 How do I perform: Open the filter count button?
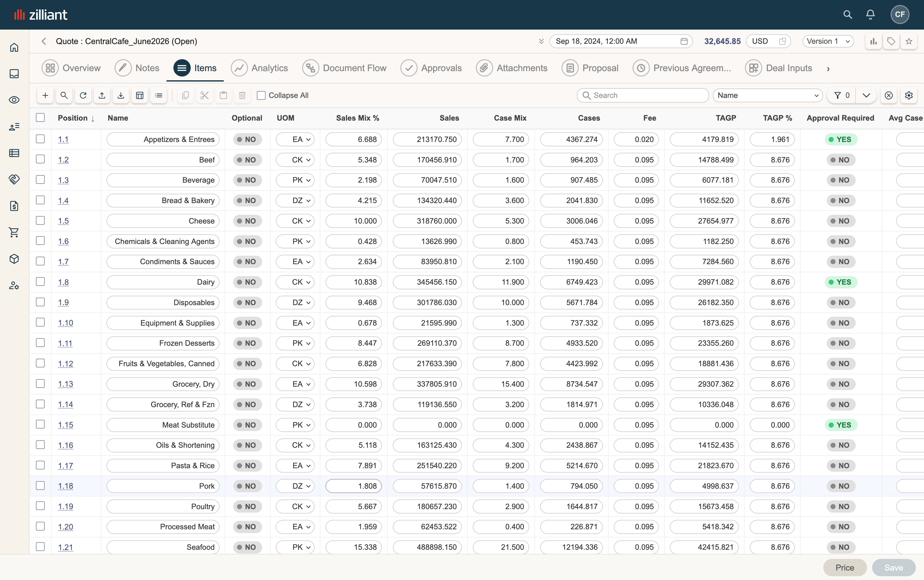pyautogui.click(x=842, y=95)
